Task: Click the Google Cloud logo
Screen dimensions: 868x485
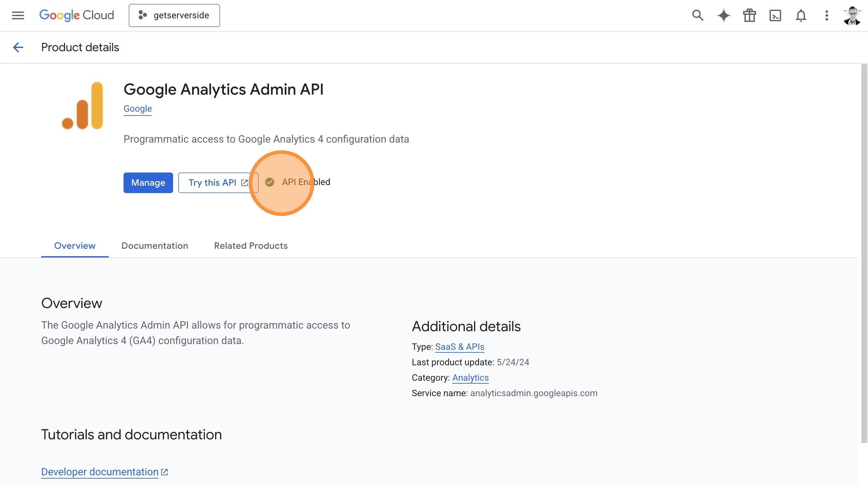Action: (76, 15)
